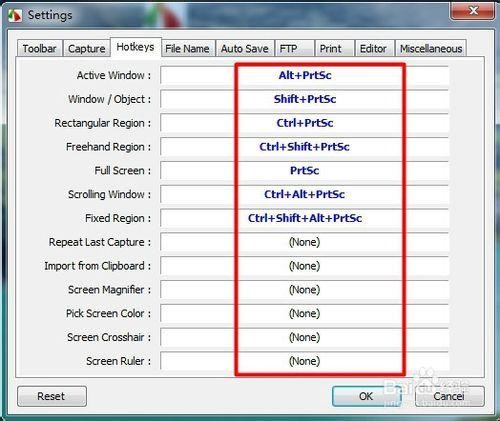Select the Fixed Region hotkey field
The width and height of the screenshot is (500, 421).
[304, 218]
